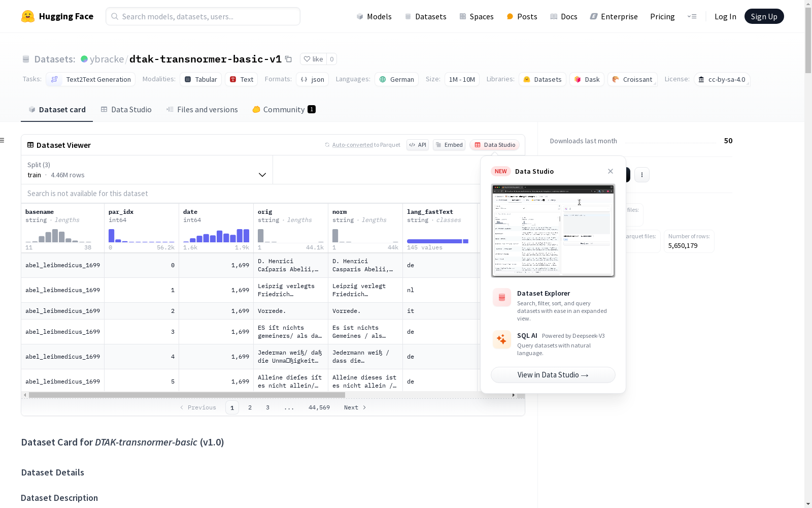Click the SQL AI heading

527,336
